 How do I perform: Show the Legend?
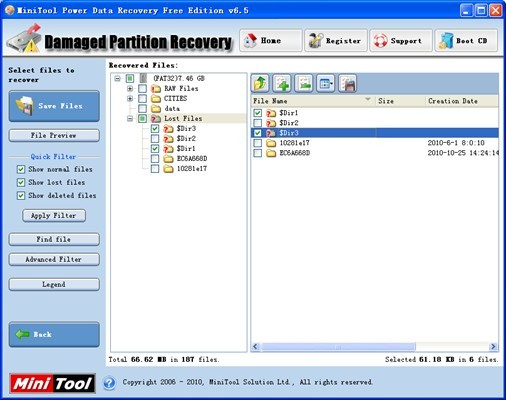click(x=54, y=284)
